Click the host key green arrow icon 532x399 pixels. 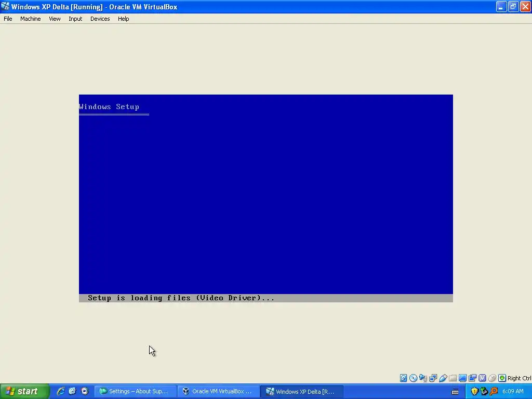click(502, 378)
